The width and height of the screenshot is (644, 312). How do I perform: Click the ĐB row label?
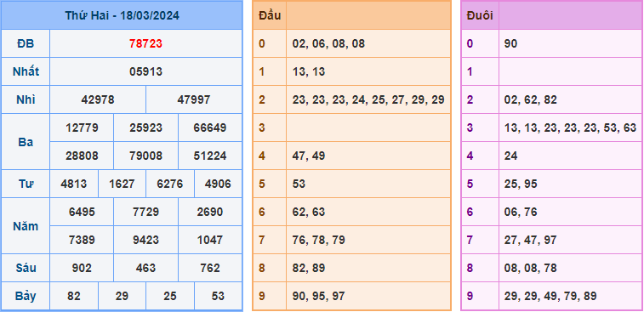click(x=26, y=43)
